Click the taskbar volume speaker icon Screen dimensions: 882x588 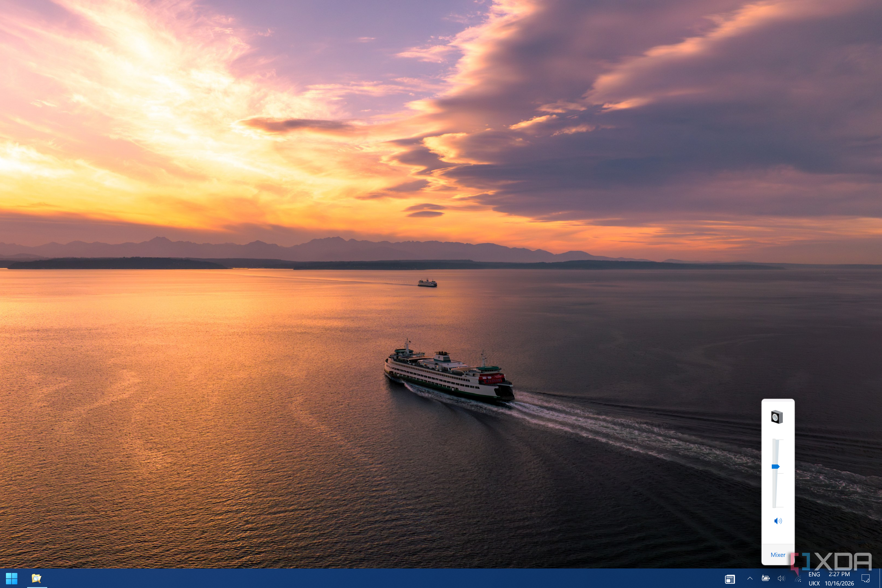781,579
